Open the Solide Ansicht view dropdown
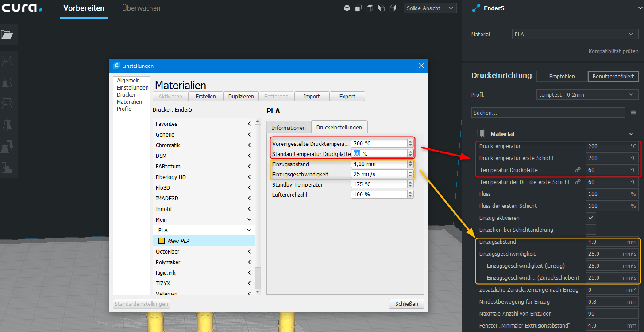 point(430,8)
